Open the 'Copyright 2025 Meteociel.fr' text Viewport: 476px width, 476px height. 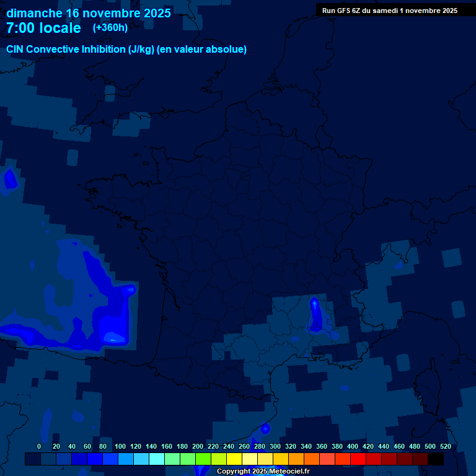[x=263, y=472]
